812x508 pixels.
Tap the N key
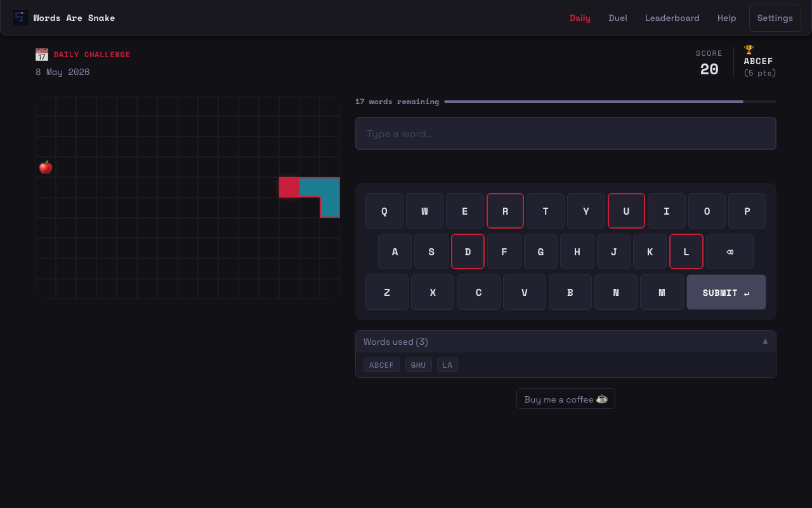tap(616, 292)
